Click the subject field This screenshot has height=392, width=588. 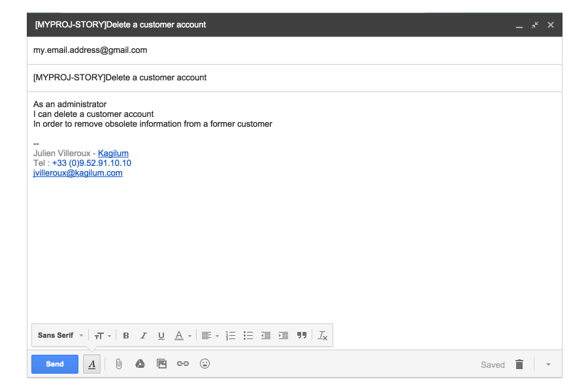(x=295, y=78)
